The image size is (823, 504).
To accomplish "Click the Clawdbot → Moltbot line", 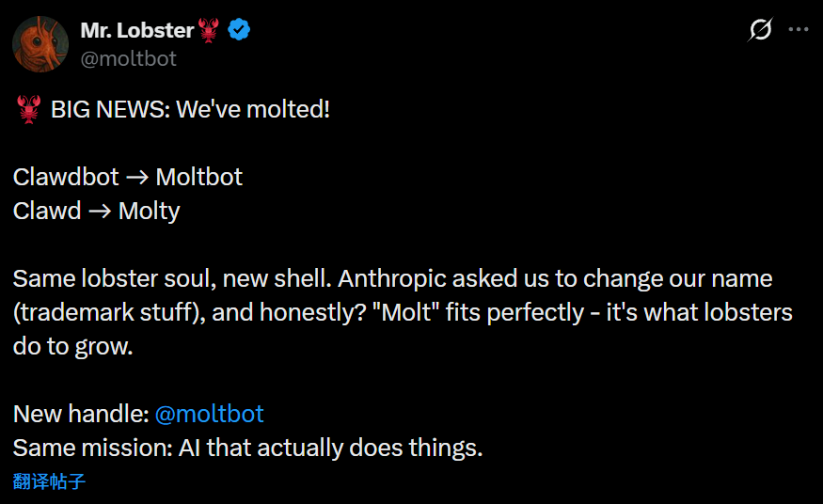I will 128,177.
